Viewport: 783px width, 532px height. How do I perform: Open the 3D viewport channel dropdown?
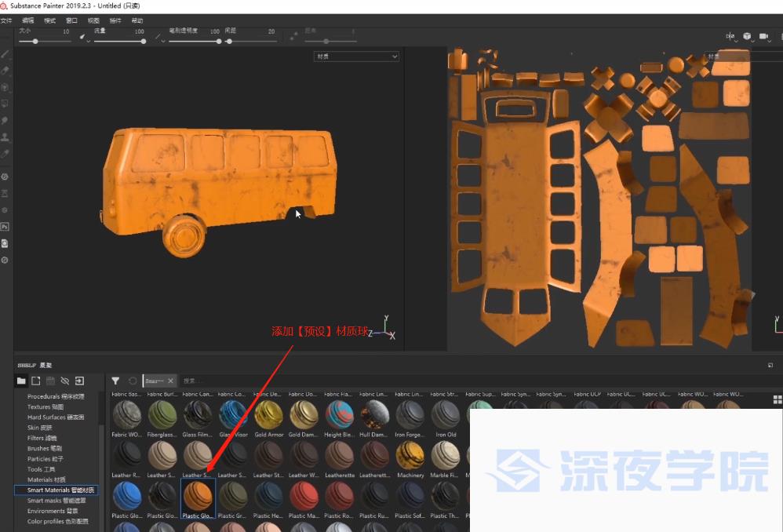pos(356,56)
